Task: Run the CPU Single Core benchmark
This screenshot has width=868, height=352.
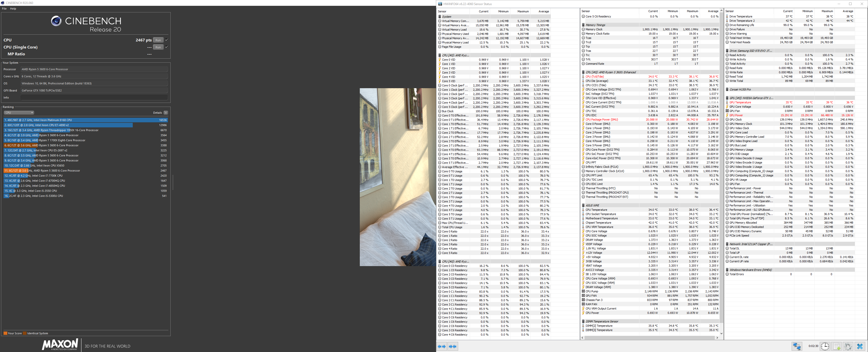Action: pos(158,47)
